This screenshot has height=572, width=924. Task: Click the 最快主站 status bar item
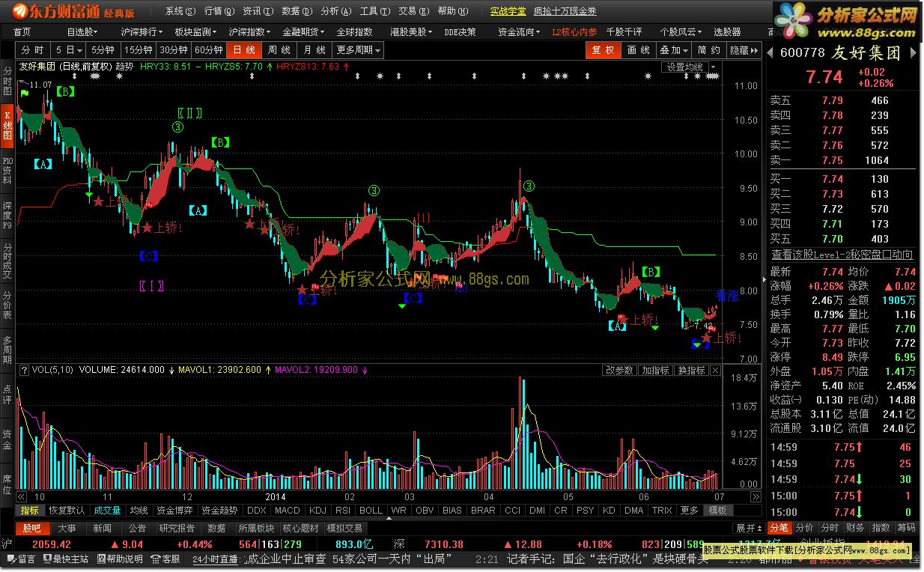point(65,559)
